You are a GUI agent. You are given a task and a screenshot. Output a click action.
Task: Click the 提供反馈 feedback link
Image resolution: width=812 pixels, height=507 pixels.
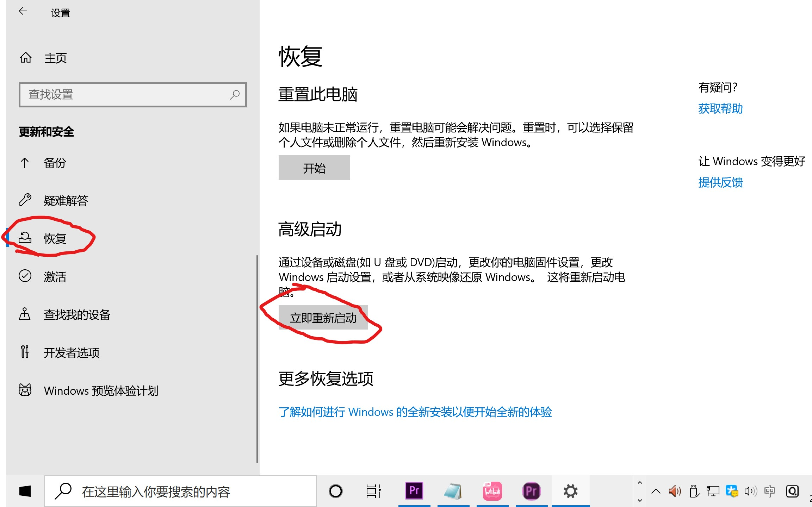[720, 182]
